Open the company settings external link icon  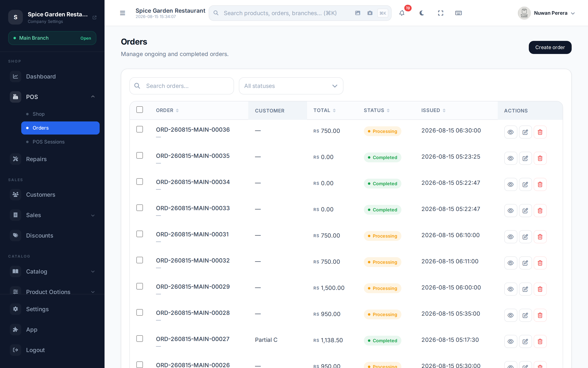(x=95, y=17)
